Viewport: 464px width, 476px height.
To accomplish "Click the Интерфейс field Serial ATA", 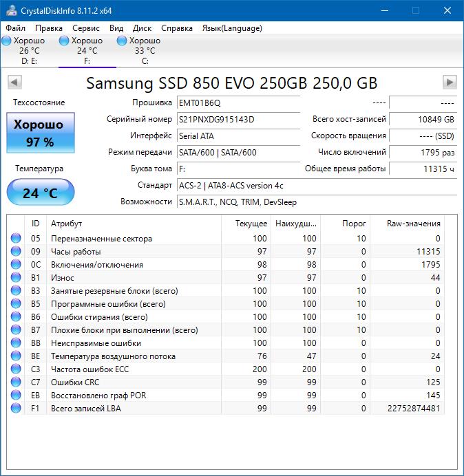I will coord(238,136).
